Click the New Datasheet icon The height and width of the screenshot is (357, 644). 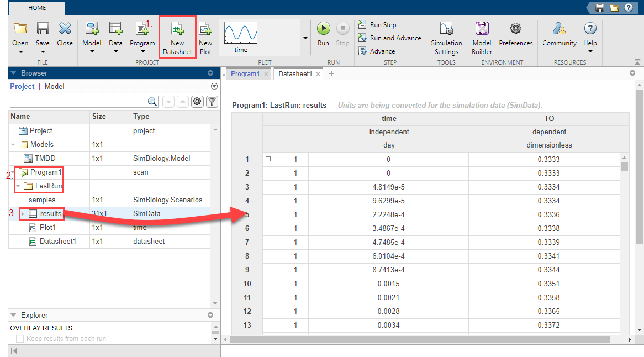pyautogui.click(x=177, y=30)
